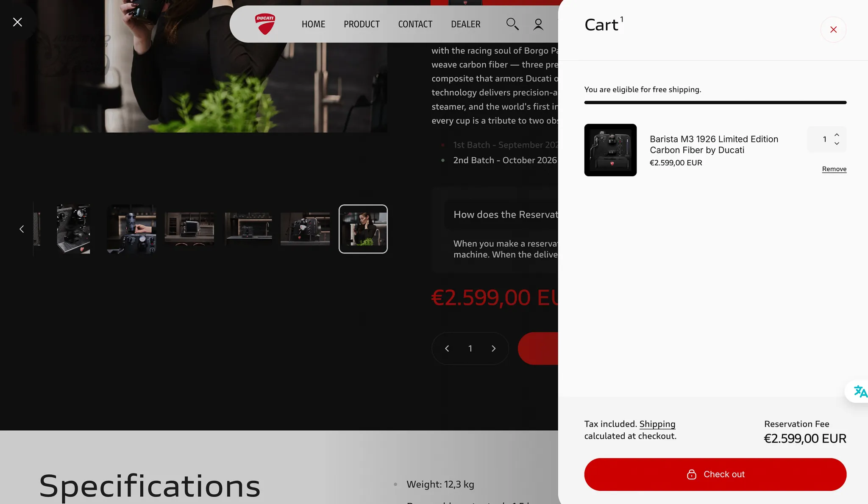The width and height of the screenshot is (868, 504).
Task: Remove Barista M3 from cart
Action: point(834,169)
